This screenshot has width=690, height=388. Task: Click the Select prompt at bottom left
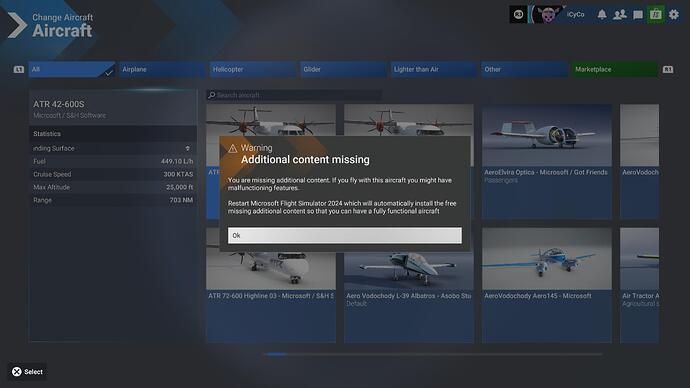click(x=27, y=372)
